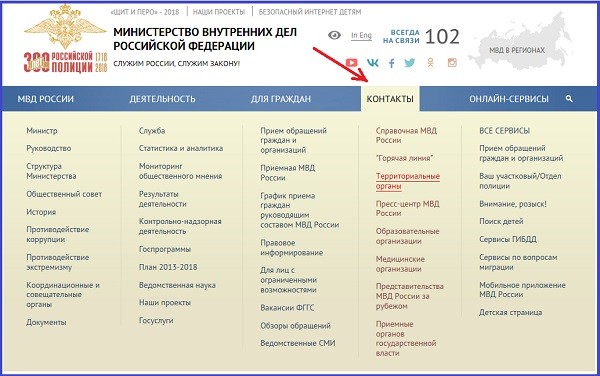Open Координационные и совещательные органы link
Screen dimensions: 600x376
[63, 295]
